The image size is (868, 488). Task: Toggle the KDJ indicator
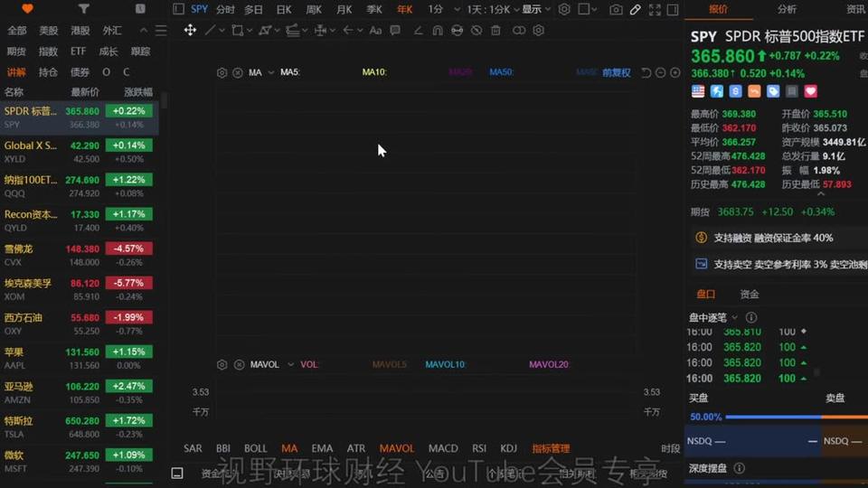click(x=508, y=448)
